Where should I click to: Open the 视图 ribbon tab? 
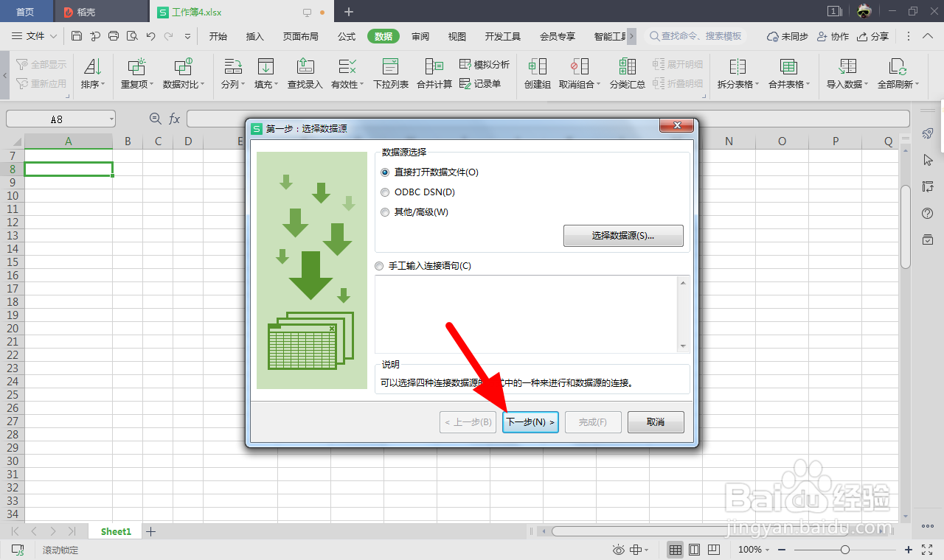tap(457, 35)
